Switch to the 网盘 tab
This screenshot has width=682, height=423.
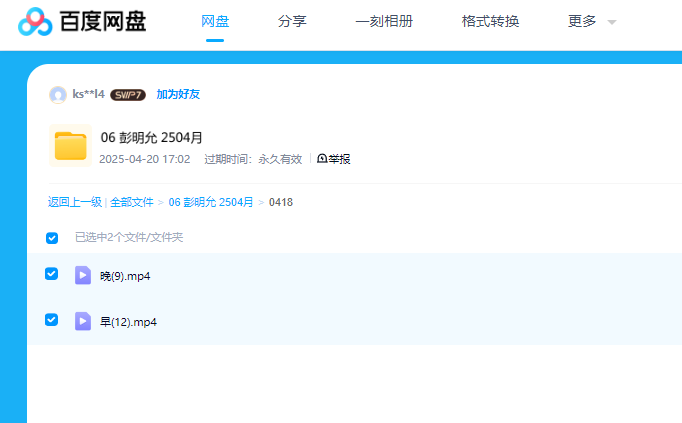click(215, 21)
